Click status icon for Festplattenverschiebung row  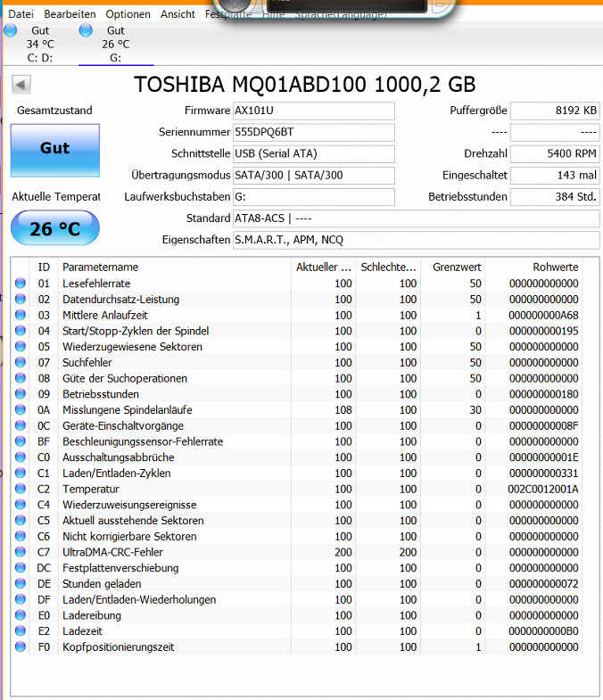tap(21, 568)
